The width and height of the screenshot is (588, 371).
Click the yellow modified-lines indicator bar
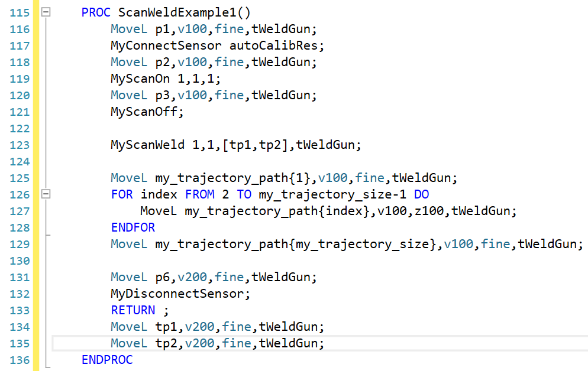pos(37,177)
